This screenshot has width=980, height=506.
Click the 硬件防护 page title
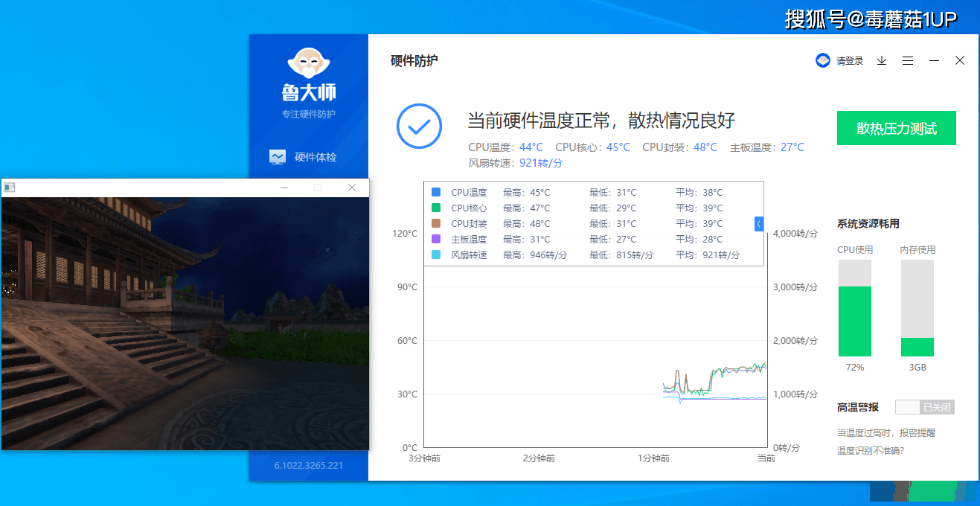[414, 61]
